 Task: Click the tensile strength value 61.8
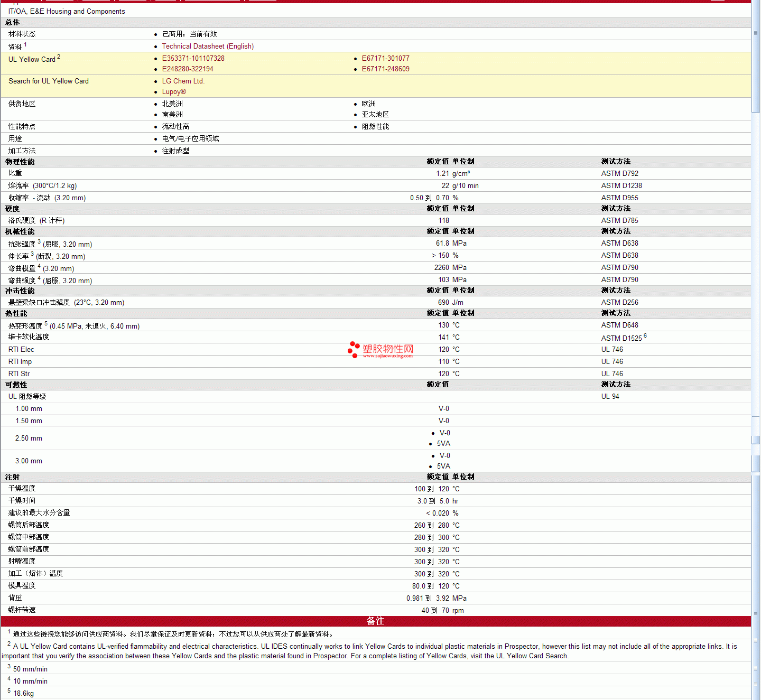click(x=442, y=244)
